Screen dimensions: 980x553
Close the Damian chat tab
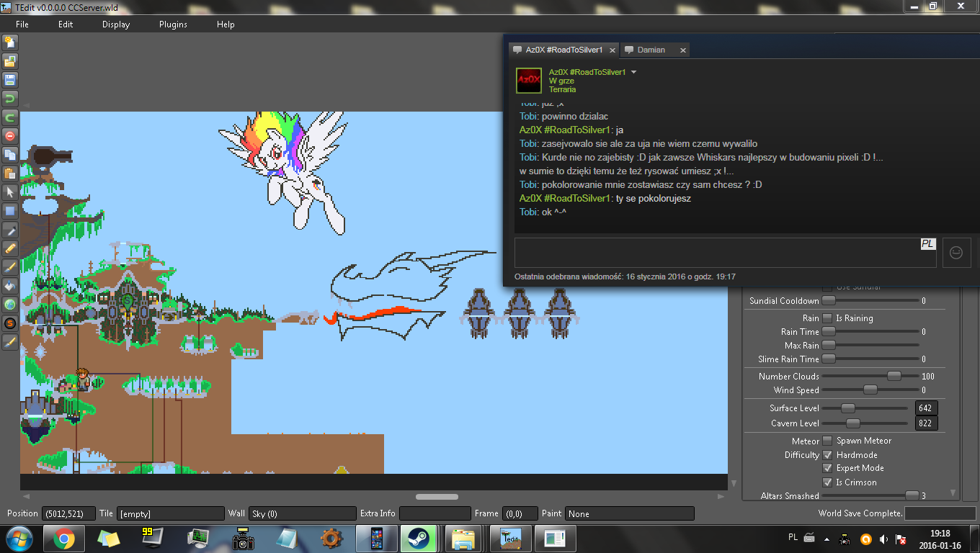coord(682,50)
